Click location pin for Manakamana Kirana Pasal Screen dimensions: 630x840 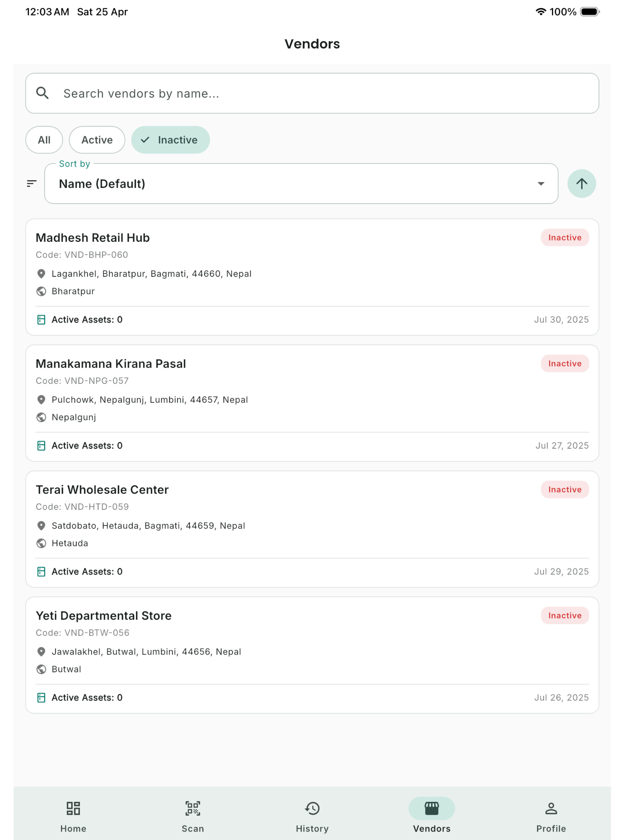coord(42,400)
